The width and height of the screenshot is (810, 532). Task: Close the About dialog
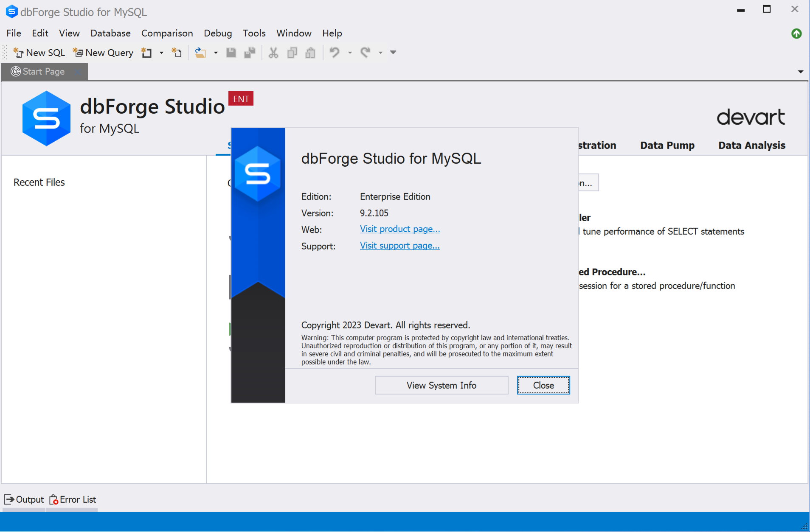(543, 385)
